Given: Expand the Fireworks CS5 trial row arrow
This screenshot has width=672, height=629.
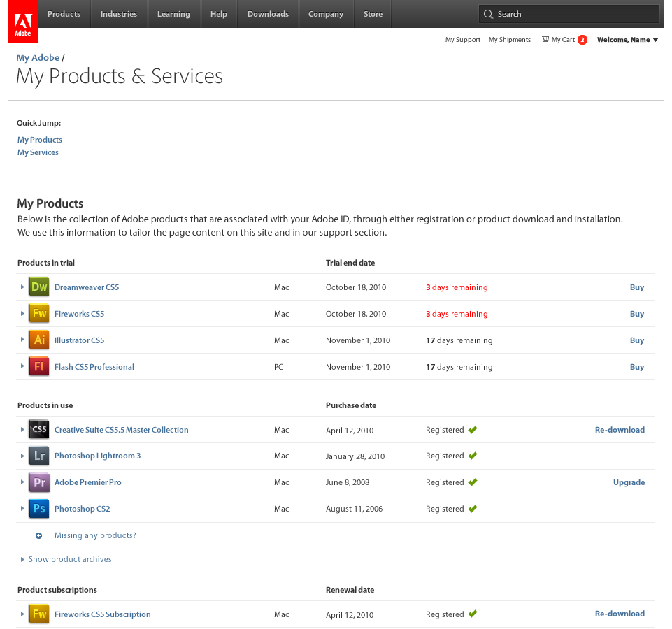Looking at the screenshot, I should pyautogui.click(x=22, y=314).
